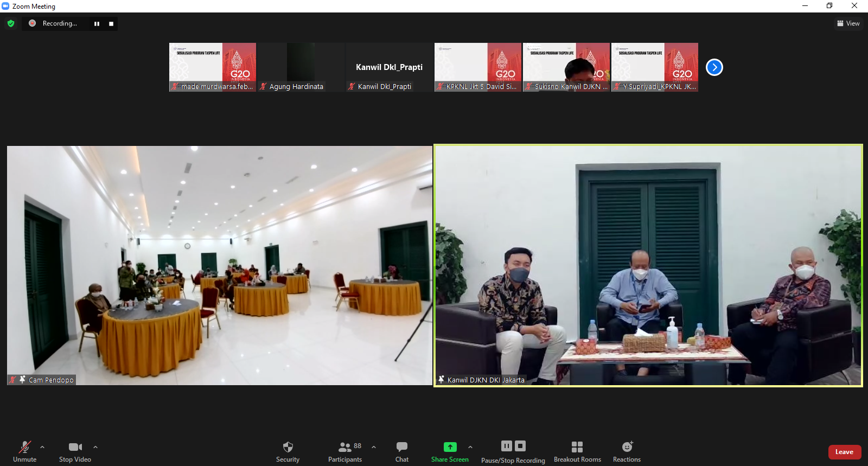Expand share screen options arrow
Viewport: 868px width, 466px height.
click(470, 447)
